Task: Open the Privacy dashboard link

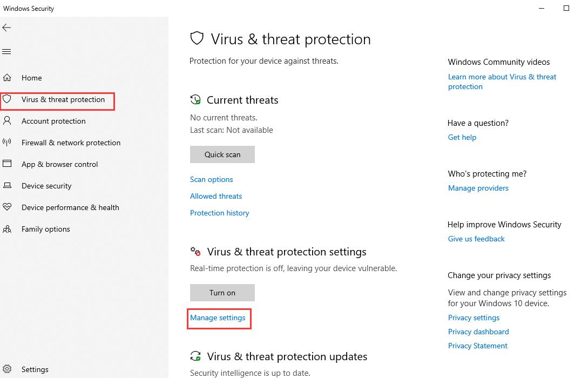Action: point(478,332)
